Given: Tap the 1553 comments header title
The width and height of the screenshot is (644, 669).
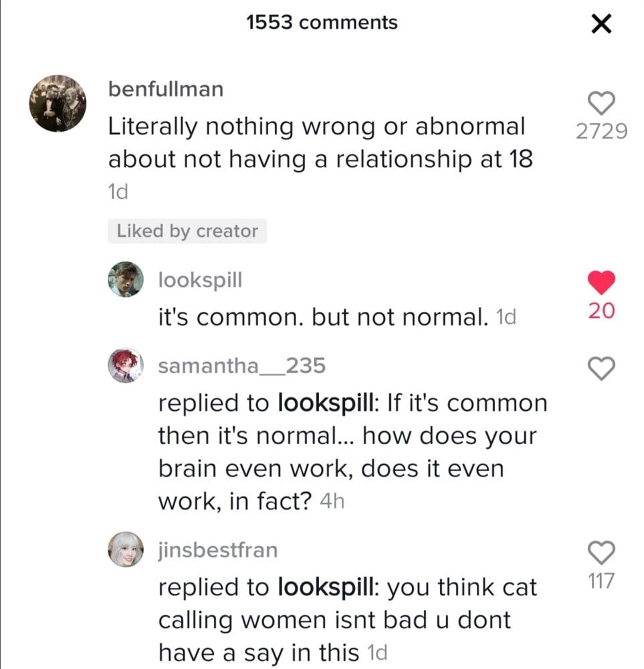Looking at the screenshot, I should (x=322, y=23).
